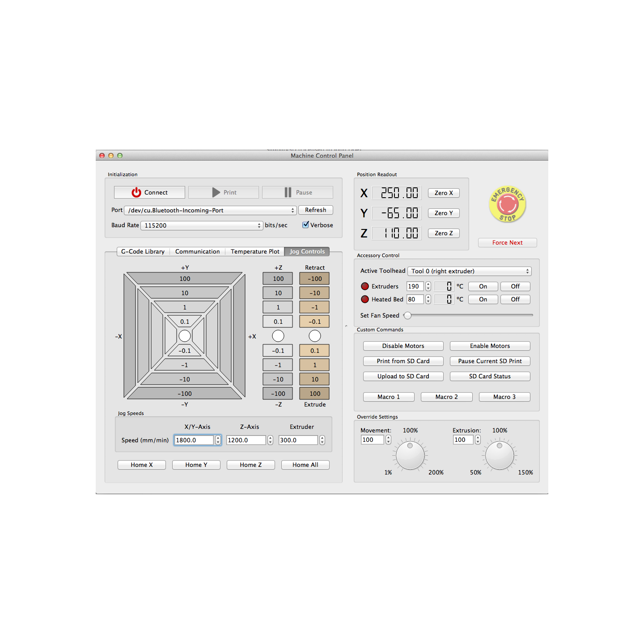
Task: Click the Pause button
Action: [x=297, y=192]
